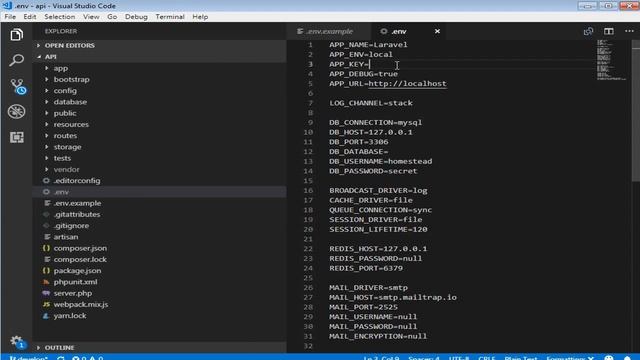The width and height of the screenshot is (640, 360).
Task: Place cursor on DB_DATABASE= line
Action: [x=359, y=151]
